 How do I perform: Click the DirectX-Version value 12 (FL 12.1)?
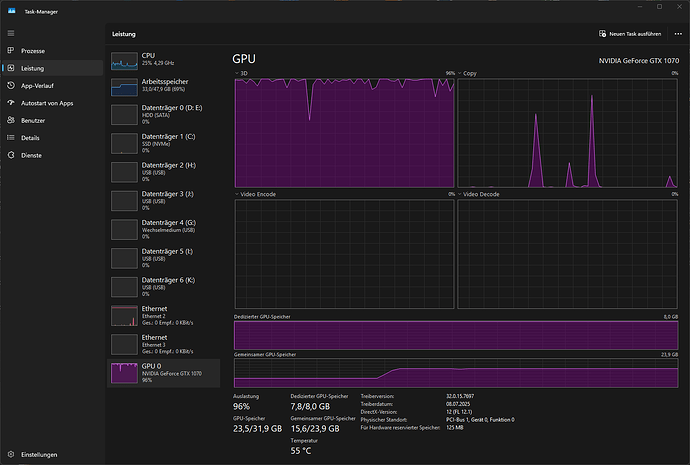click(x=459, y=412)
